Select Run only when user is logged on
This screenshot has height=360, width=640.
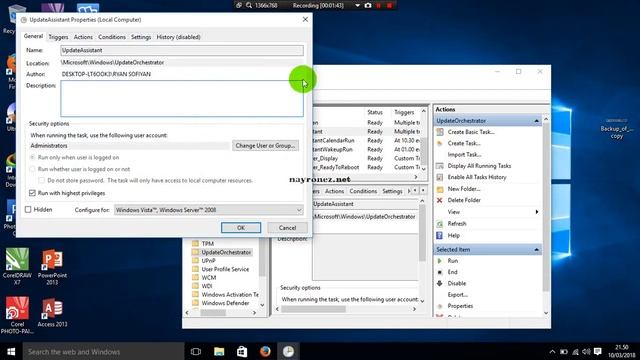33,157
